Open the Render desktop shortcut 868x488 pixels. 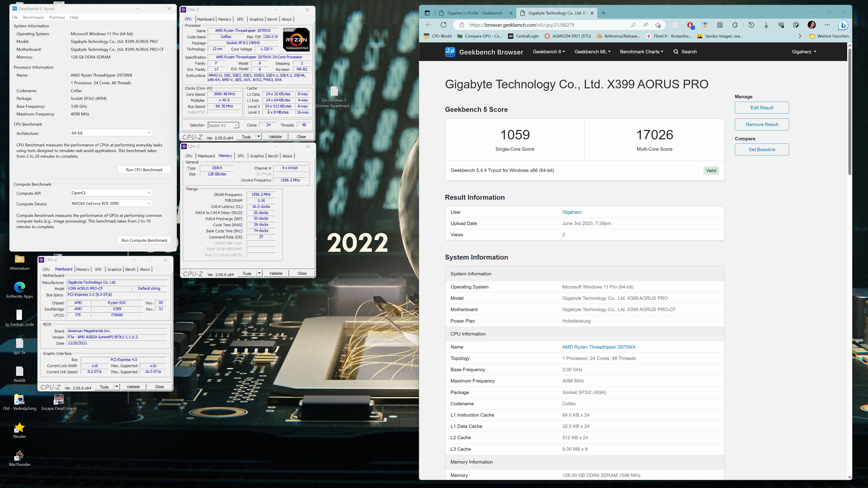pyautogui.click(x=19, y=430)
